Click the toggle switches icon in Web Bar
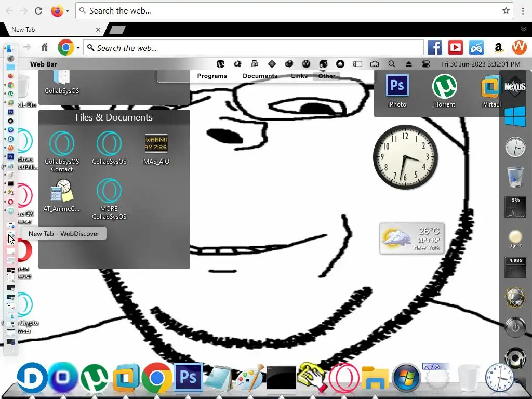This screenshot has width=532, height=399. (426, 64)
